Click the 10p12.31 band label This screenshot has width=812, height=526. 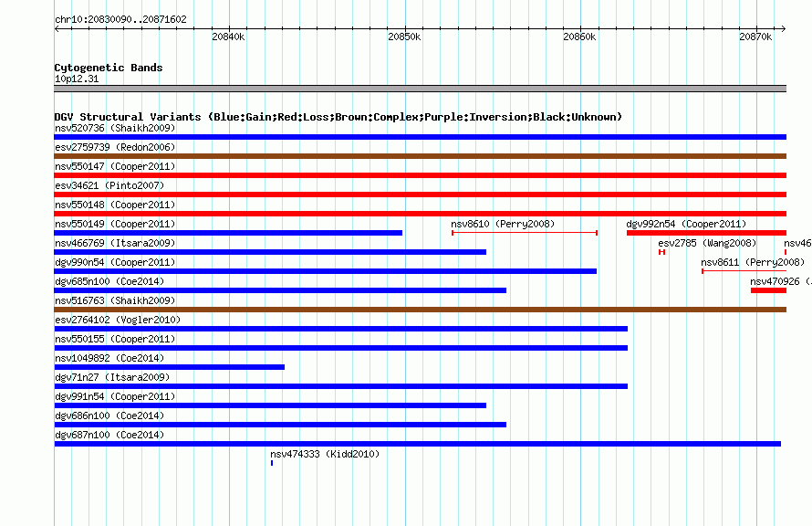tap(77, 79)
